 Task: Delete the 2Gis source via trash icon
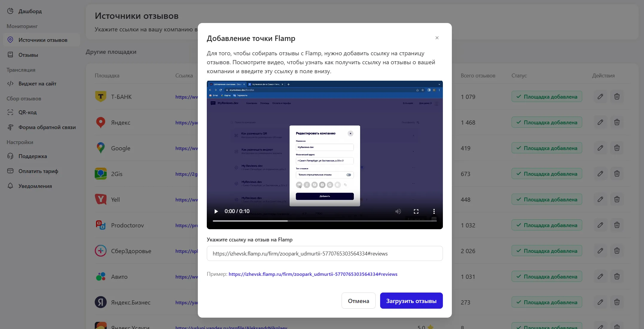coord(617,174)
